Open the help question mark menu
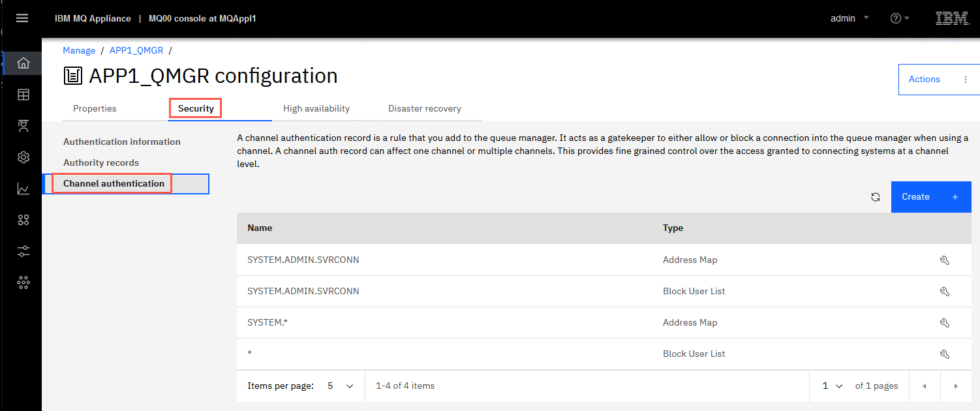980x411 pixels. [x=900, y=18]
